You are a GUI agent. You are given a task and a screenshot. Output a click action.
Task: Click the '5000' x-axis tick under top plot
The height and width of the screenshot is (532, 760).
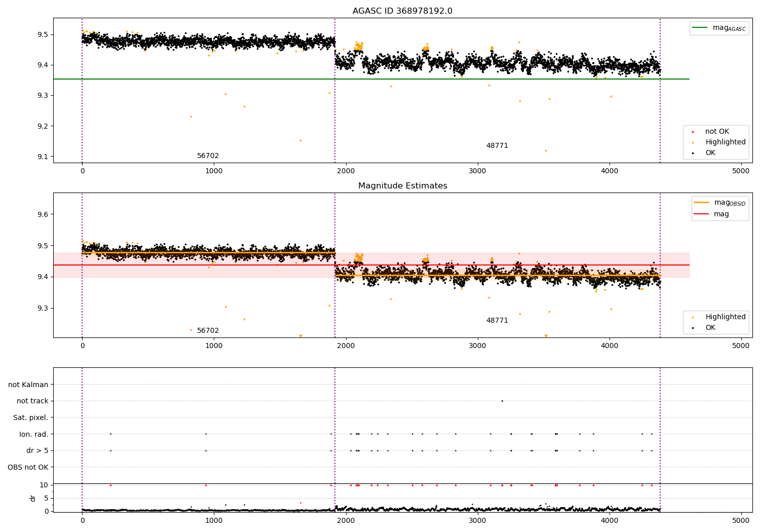pos(741,171)
